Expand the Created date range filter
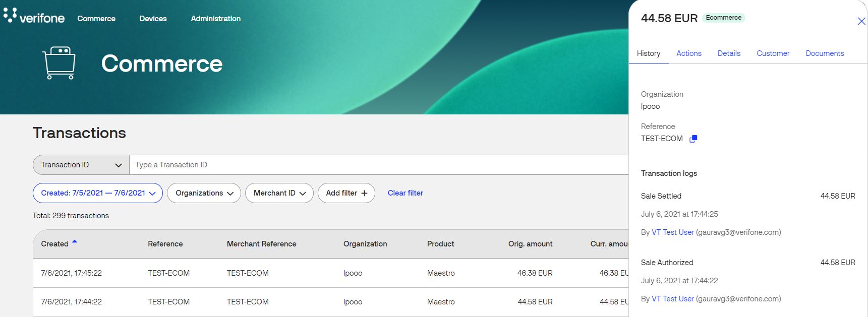 (x=98, y=193)
